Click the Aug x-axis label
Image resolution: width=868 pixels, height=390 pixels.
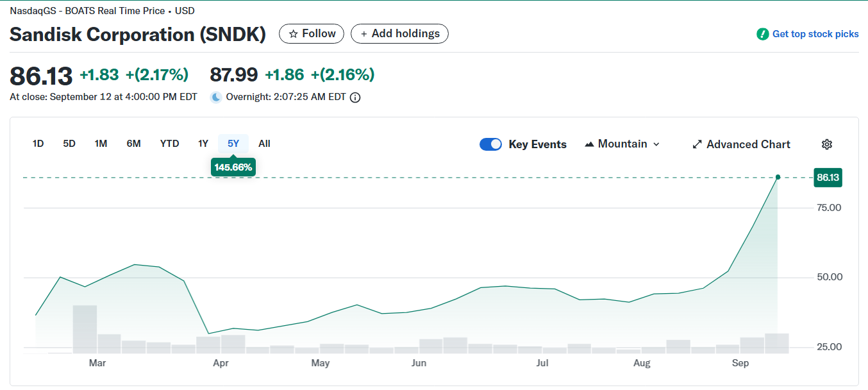tap(642, 363)
